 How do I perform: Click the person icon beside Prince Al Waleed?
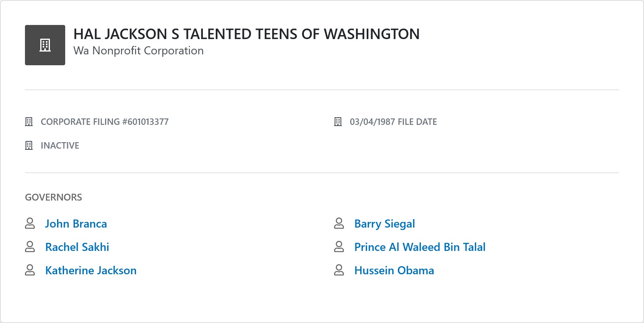pyautogui.click(x=339, y=247)
